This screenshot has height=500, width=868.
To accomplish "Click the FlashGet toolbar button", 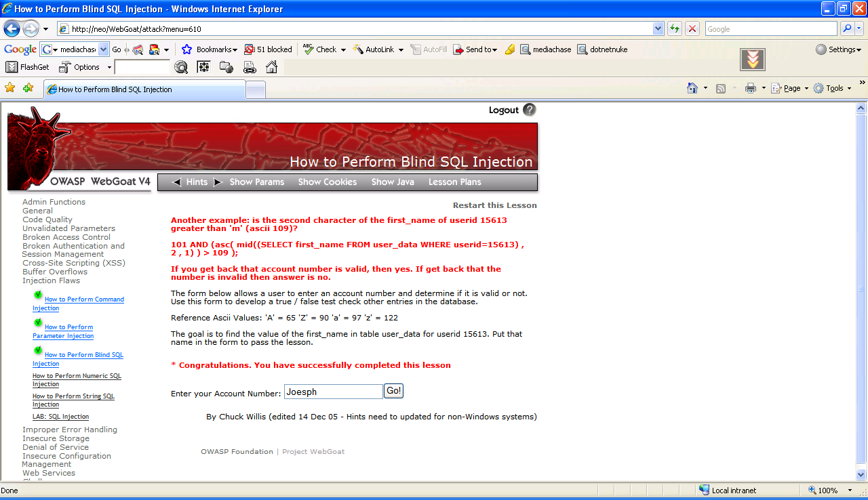I will 28,67.
